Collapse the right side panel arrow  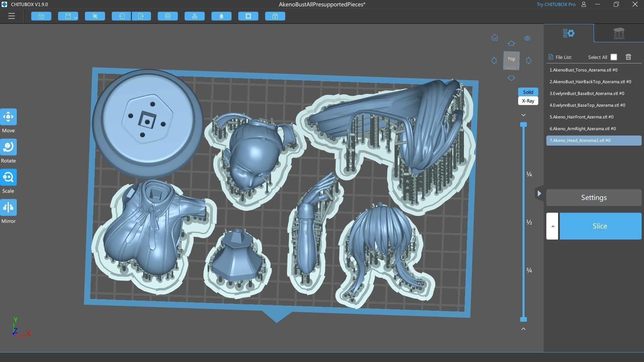pos(539,194)
